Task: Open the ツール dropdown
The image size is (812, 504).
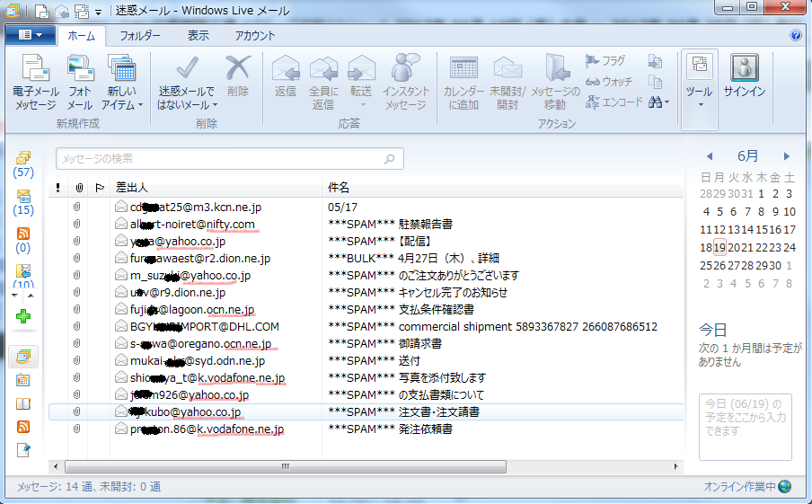Action: (699, 89)
